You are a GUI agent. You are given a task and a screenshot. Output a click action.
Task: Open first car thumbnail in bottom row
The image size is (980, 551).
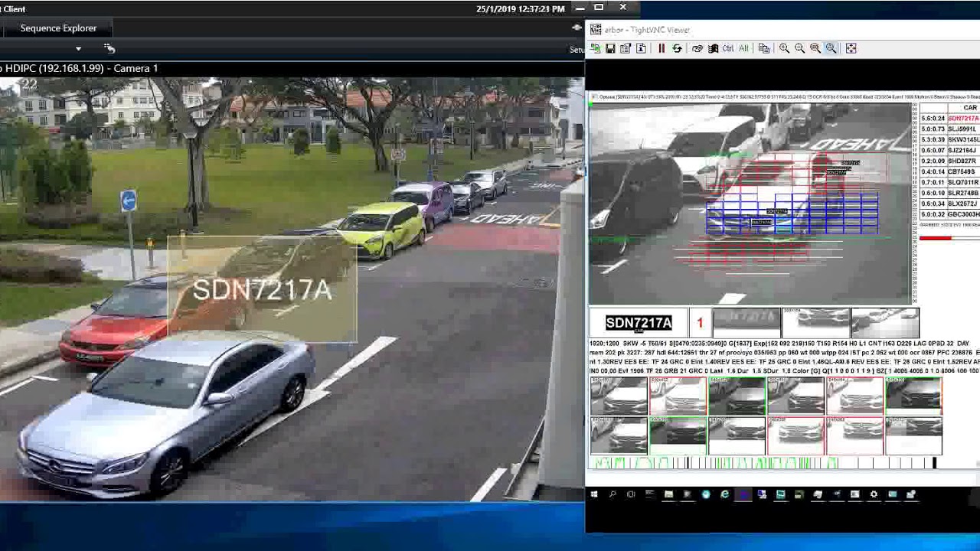point(619,435)
